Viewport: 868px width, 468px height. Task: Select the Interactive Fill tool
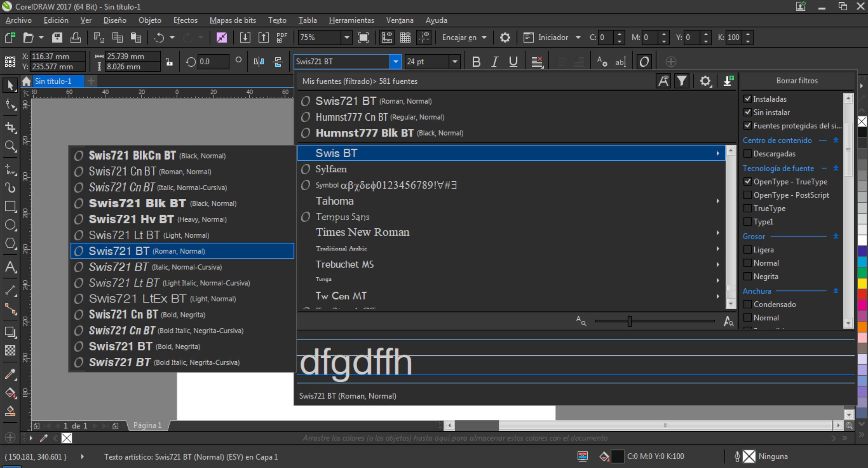point(10,392)
